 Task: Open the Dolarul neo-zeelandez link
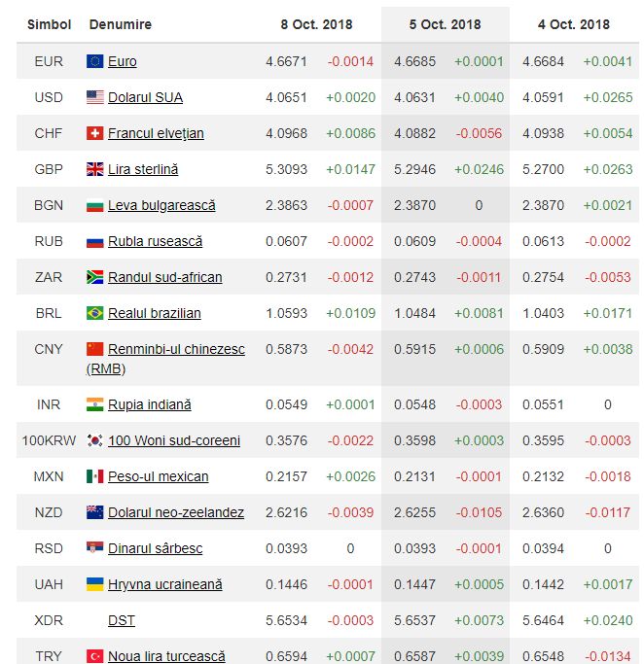(x=176, y=512)
